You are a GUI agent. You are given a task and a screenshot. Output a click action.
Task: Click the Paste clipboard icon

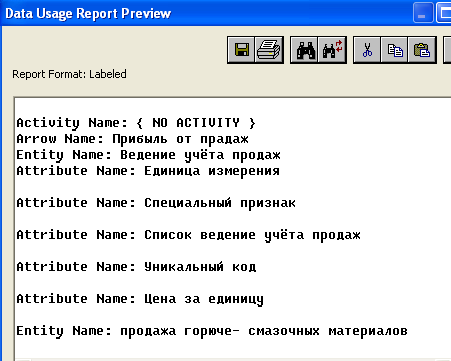pyautogui.click(x=422, y=50)
